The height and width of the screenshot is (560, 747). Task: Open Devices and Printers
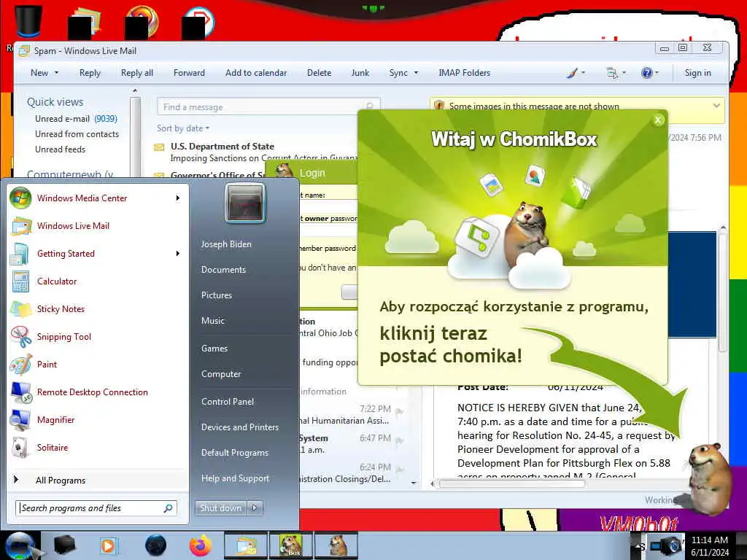239,427
